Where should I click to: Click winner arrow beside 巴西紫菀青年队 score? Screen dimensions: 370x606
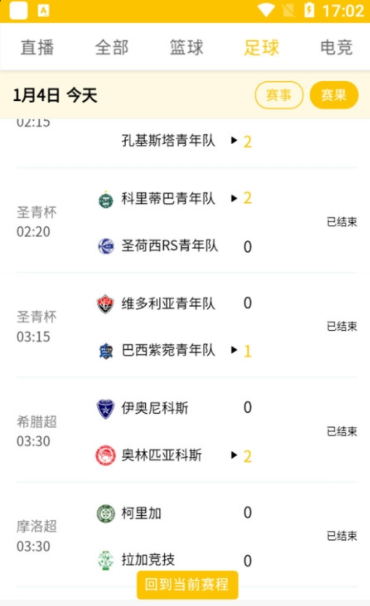pyautogui.click(x=234, y=350)
